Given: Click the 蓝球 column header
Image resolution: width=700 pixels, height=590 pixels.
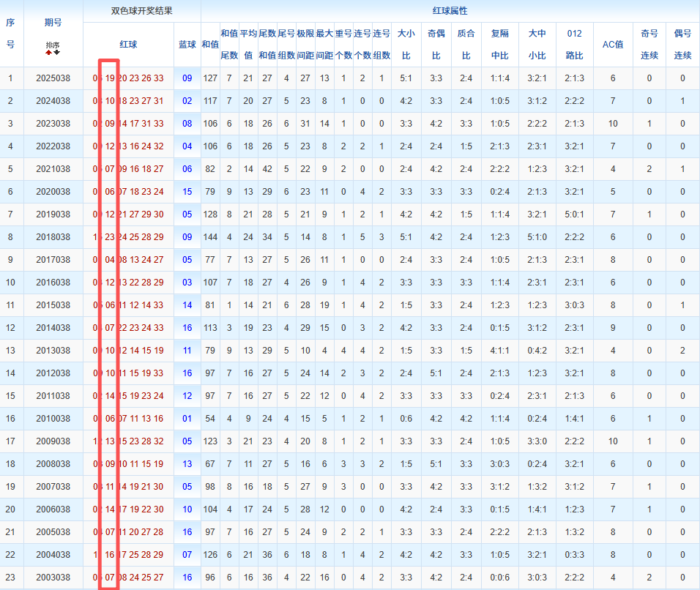Looking at the screenshot, I should point(187,45).
